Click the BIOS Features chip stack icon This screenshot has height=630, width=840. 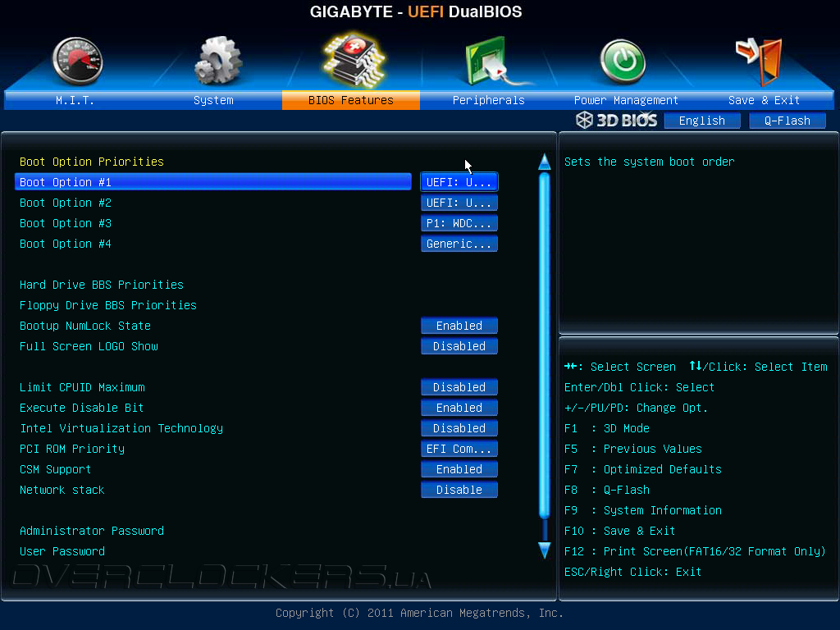pos(353,59)
